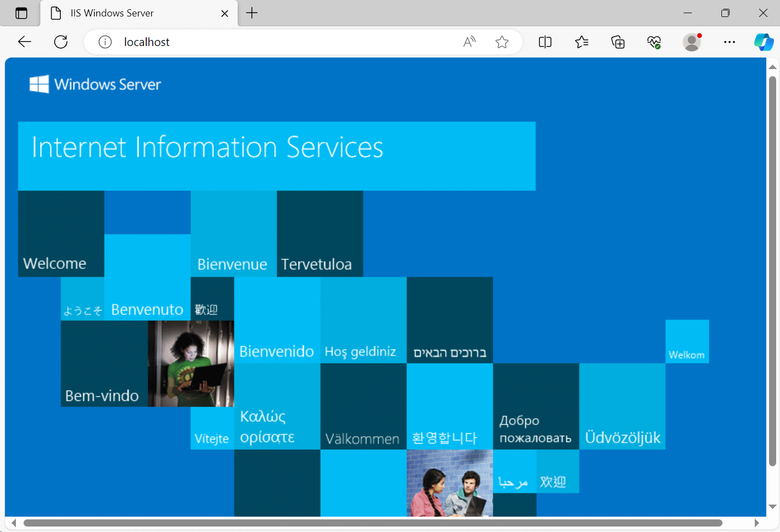
Task: Click the Windows Server logo
Action: coord(95,84)
